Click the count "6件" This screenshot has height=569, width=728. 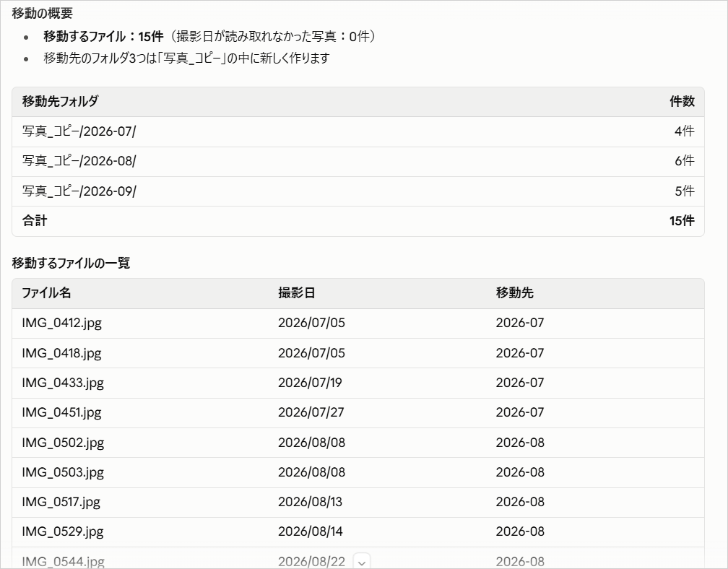click(x=685, y=161)
